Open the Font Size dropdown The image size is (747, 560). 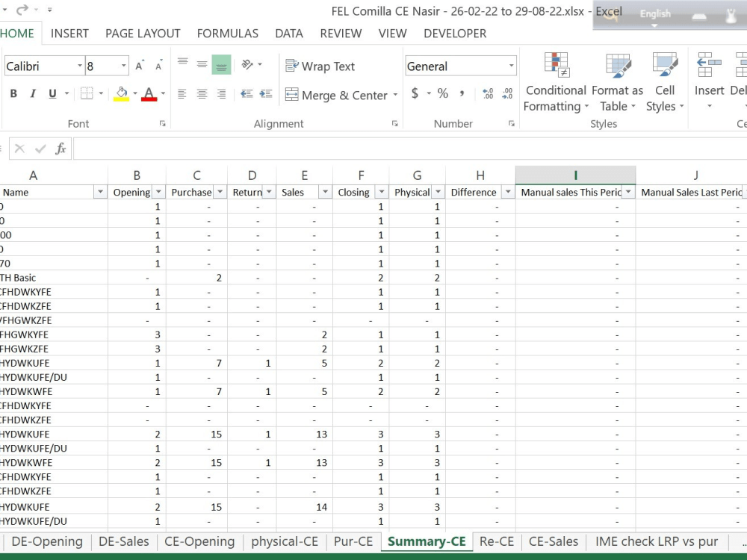[x=123, y=66]
